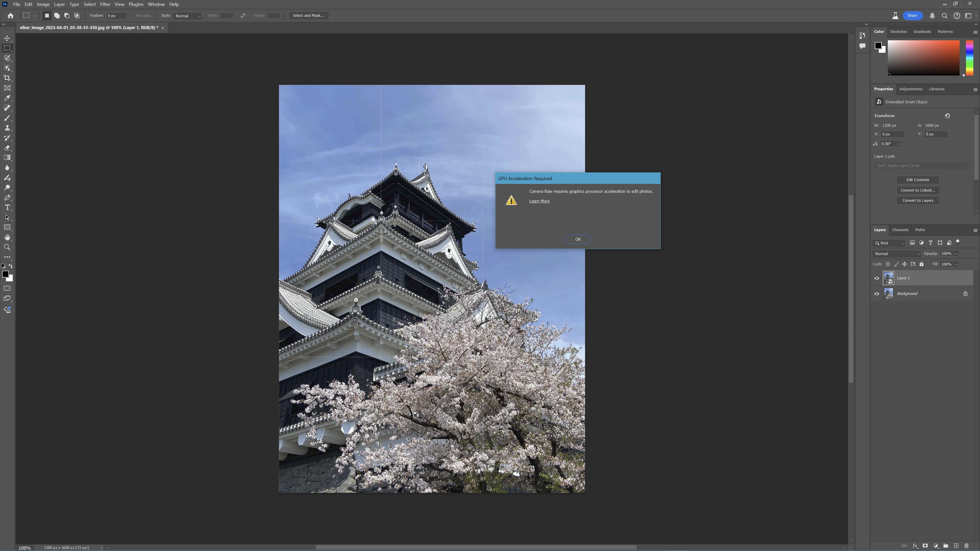Open the layer blend mode dropdown
This screenshot has height=551, width=980.
[897, 254]
